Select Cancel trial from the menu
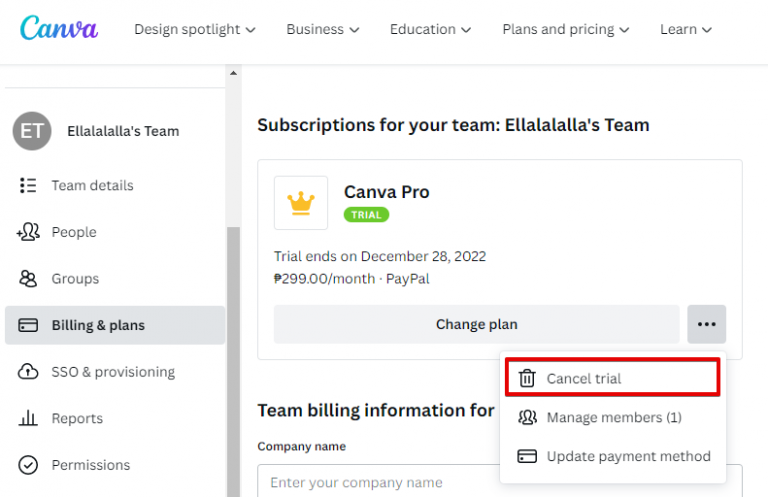Screen dimensions: 768x497 (584, 378)
